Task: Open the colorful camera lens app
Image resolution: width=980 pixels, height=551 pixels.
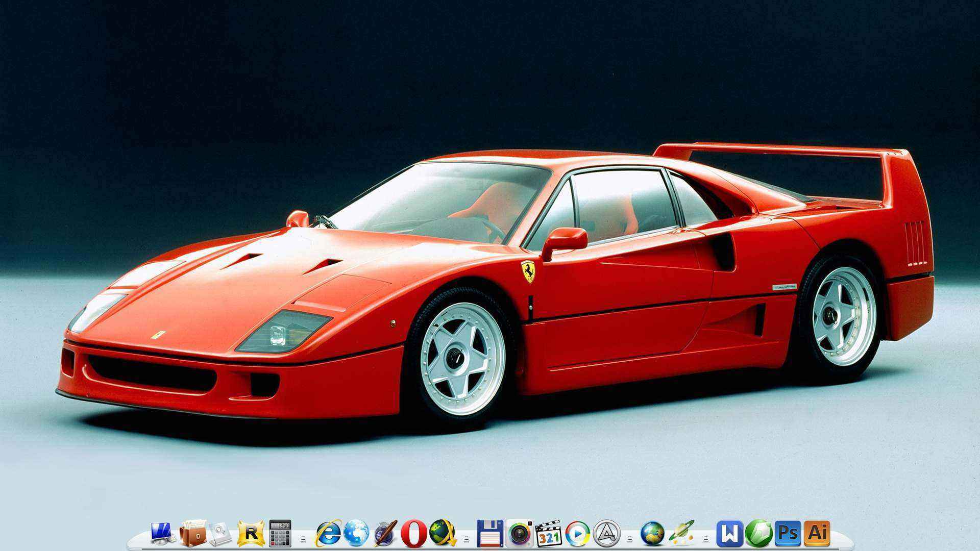Action: click(520, 534)
